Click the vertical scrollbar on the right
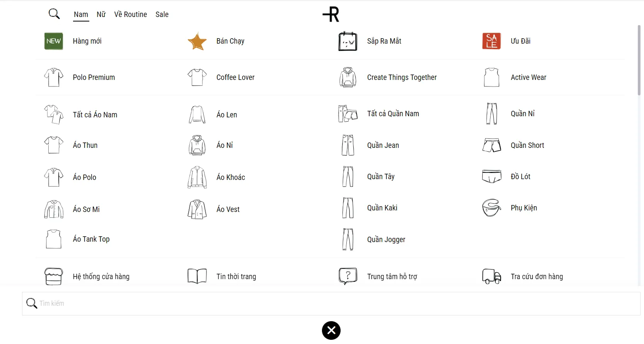 click(x=639, y=60)
